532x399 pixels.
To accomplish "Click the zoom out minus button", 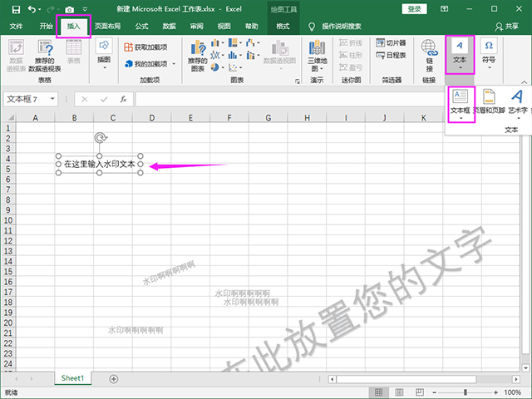I will 434,392.
